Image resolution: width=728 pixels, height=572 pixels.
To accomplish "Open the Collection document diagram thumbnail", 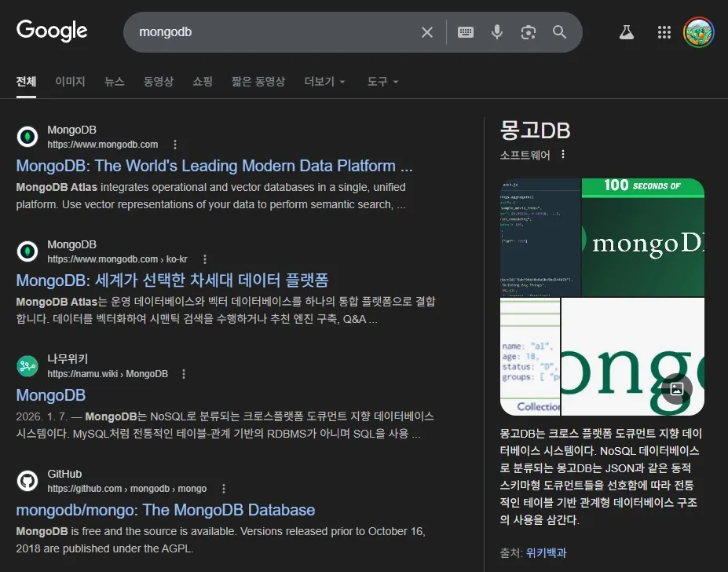I will [530, 357].
